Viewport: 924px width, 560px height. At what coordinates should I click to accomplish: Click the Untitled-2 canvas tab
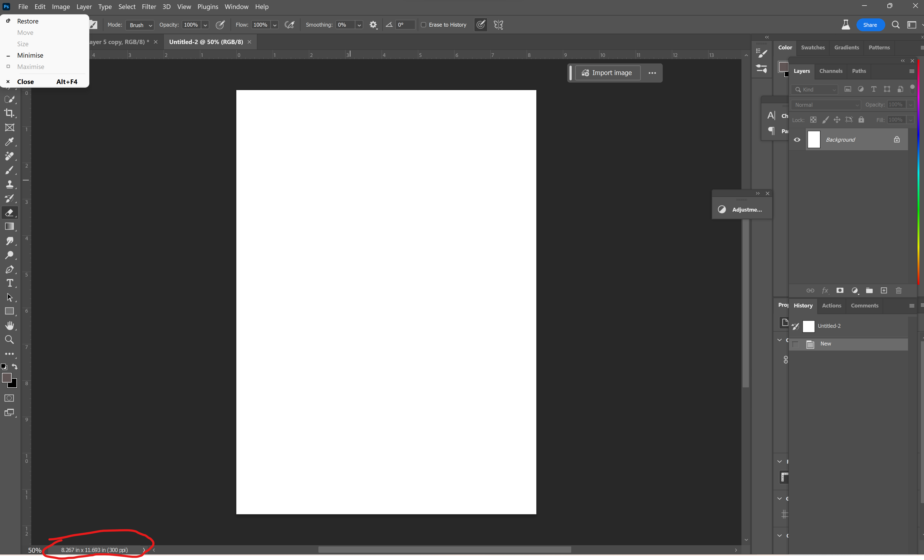pos(205,42)
